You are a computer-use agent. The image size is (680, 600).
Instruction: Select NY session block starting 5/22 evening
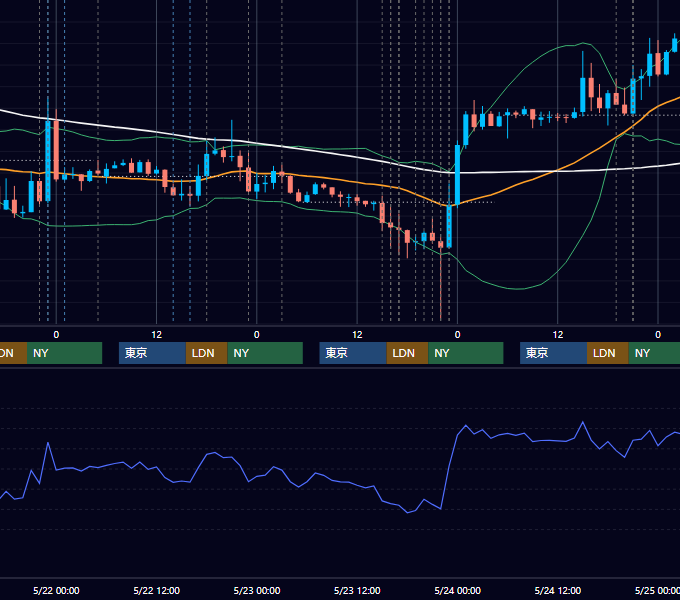coord(265,353)
